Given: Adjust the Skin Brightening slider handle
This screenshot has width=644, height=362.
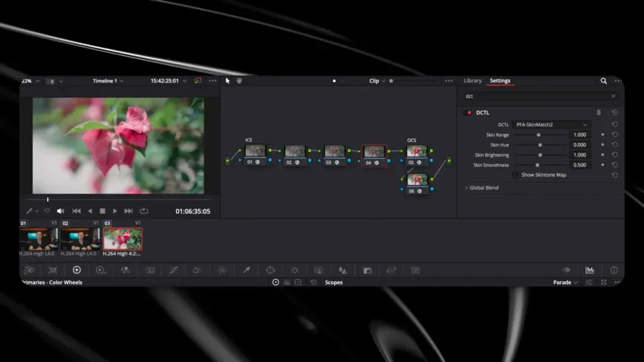Looking at the screenshot, I should 540,155.
